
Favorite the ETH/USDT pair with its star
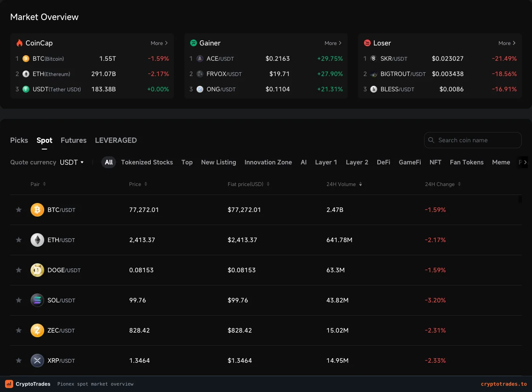click(19, 240)
